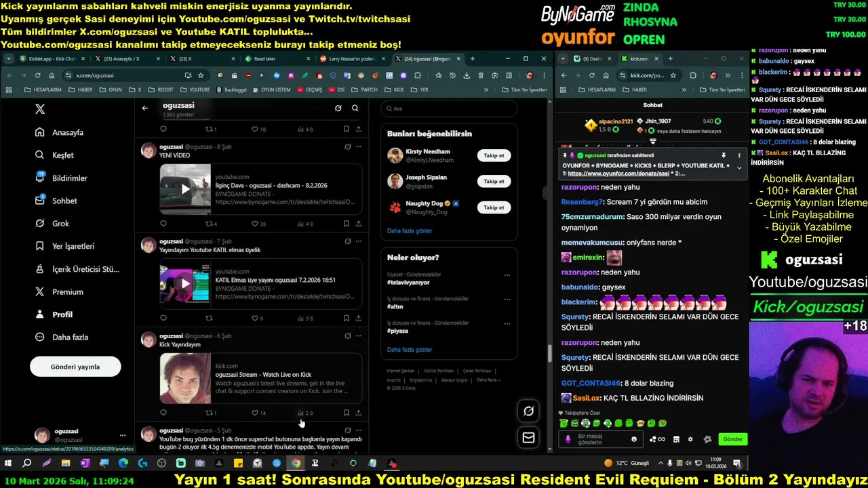The height and width of the screenshot is (488, 868).
Task: Open oyunfor donate link in pinned message
Action: (x=618, y=174)
